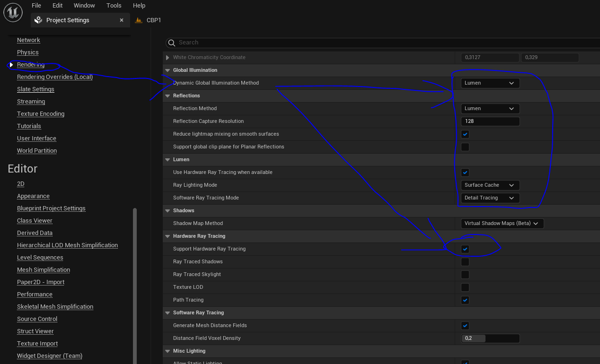Enable Ray Traced Shadows checkbox
The image size is (600, 364).
click(x=465, y=262)
